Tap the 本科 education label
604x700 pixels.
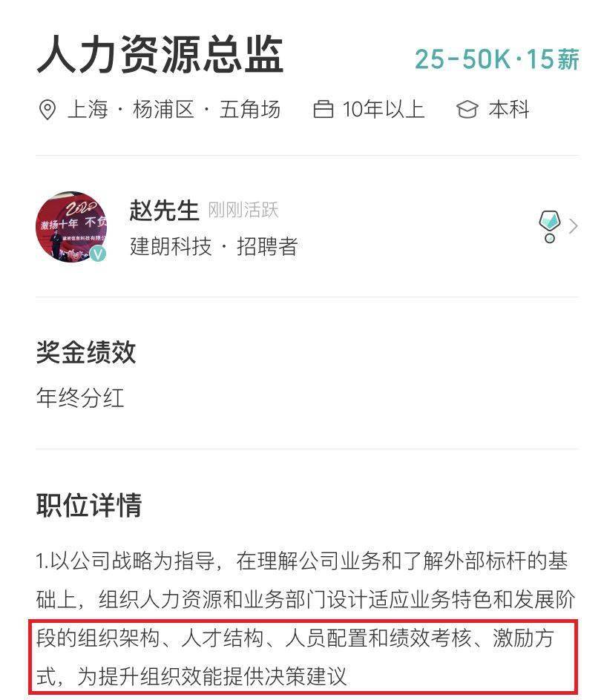509,110
